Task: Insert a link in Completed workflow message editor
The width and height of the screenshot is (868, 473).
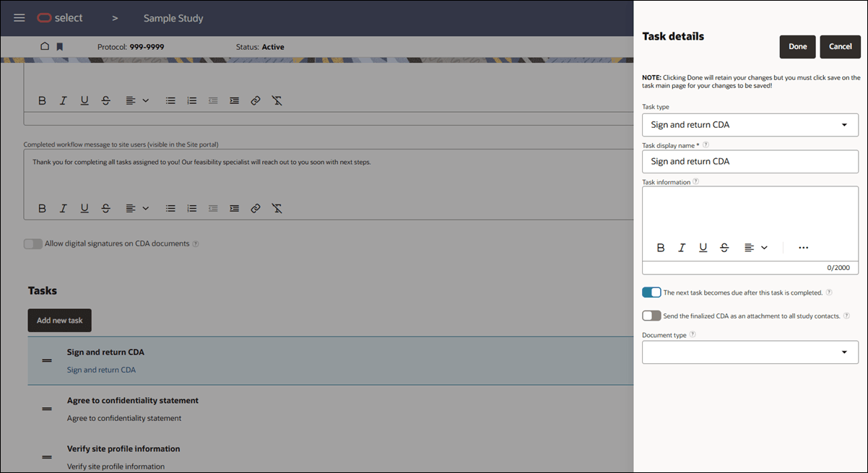Action: click(256, 208)
